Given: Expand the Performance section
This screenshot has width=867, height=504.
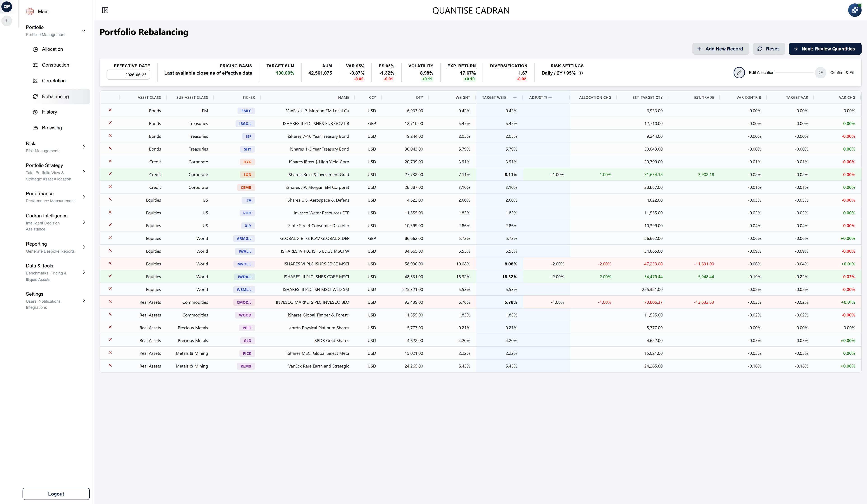Looking at the screenshot, I should (84, 197).
